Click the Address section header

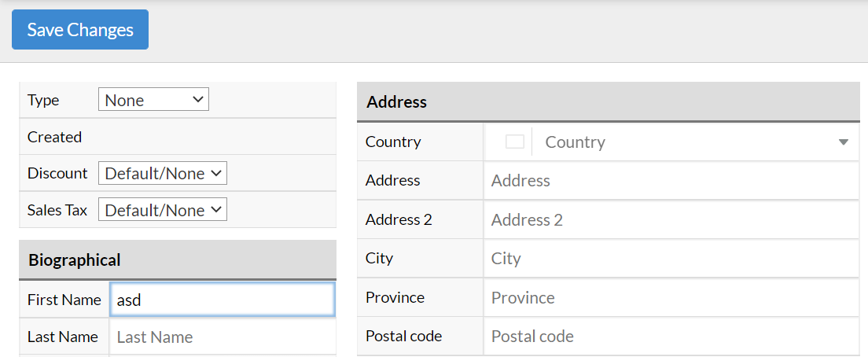(x=609, y=102)
